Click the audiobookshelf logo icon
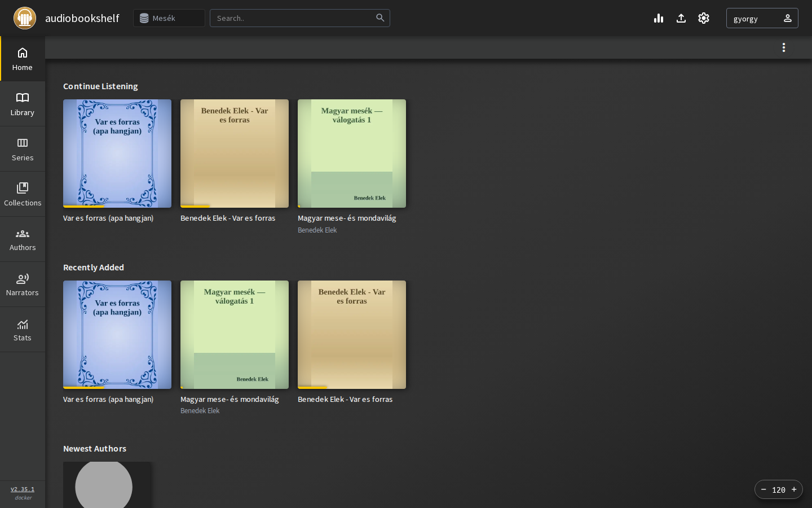812x508 pixels. point(25,18)
